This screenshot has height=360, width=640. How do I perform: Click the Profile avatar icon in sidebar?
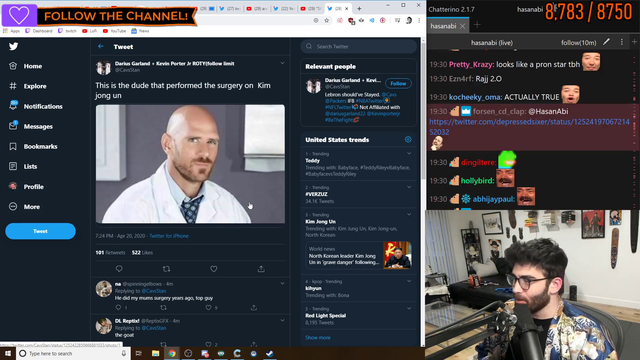[x=13, y=187]
